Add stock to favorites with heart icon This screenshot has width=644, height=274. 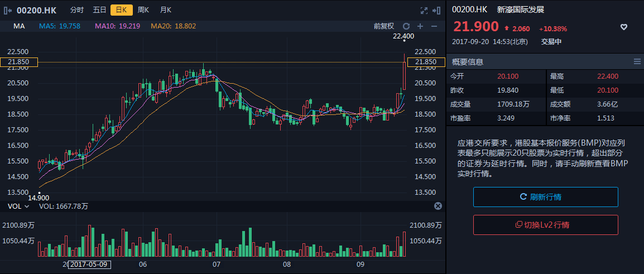(x=624, y=27)
